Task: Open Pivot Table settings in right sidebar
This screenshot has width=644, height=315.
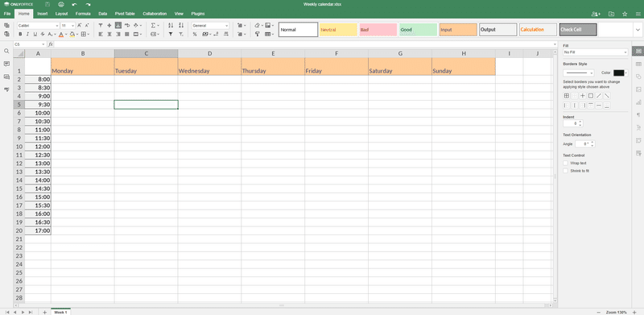Action: coord(638,140)
